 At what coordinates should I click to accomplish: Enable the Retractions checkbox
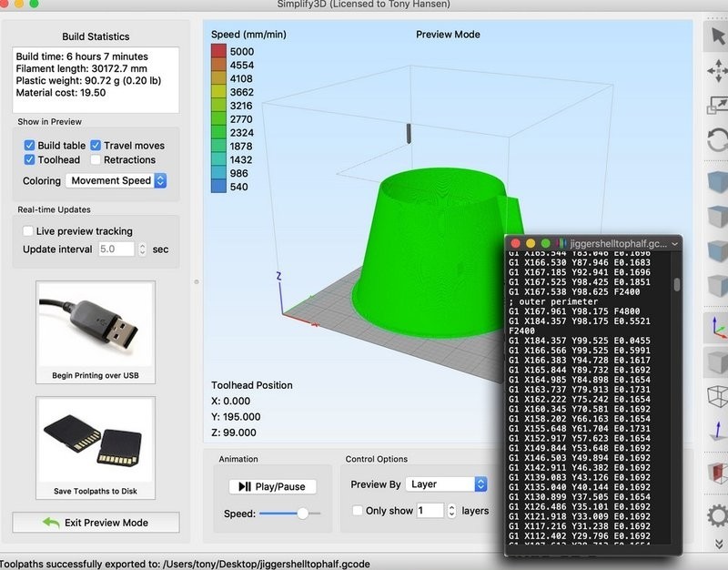click(96, 160)
